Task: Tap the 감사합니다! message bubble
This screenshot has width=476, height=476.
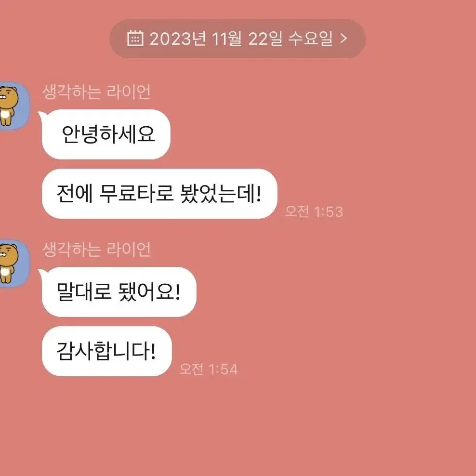Action: click(x=107, y=351)
